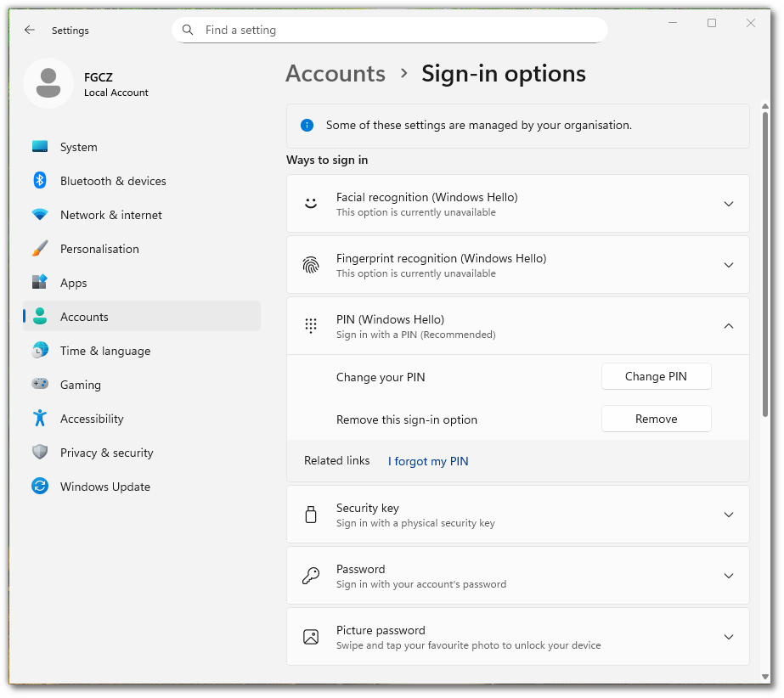This screenshot has width=784, height=698.
Task: Expand Fingerprint recognition chevron
Action: (729, 265)
